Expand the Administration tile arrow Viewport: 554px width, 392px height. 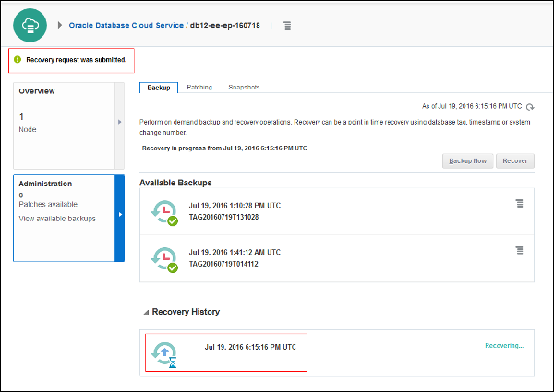tap(120, 215)
